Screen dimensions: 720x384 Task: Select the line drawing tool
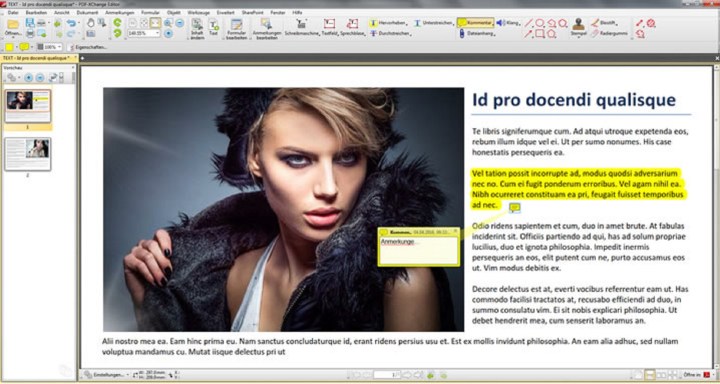click(x=529, y=23)
